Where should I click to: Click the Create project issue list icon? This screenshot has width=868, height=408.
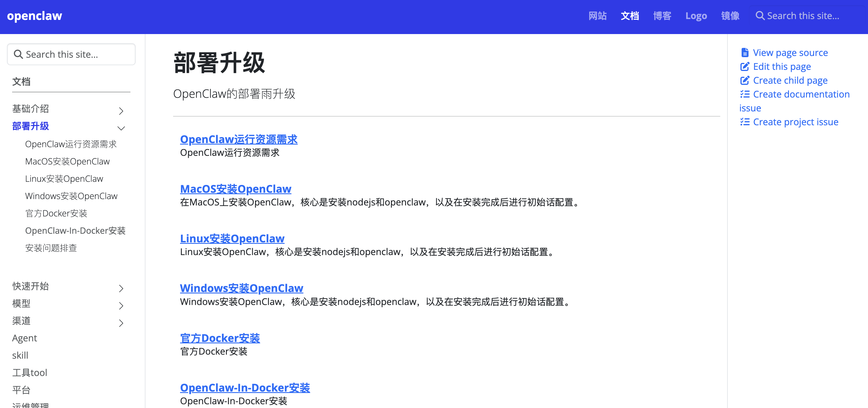pos(745,122)
